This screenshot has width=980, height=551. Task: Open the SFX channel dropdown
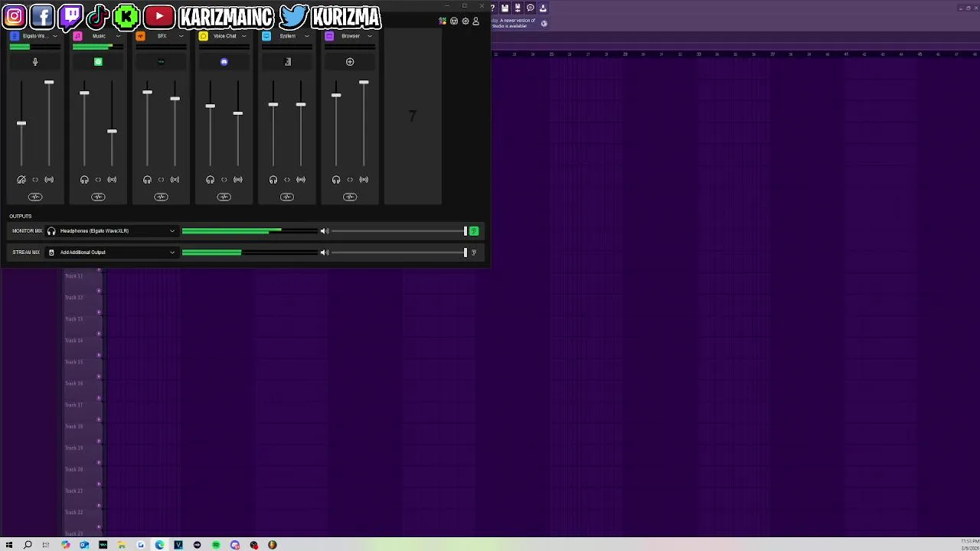181,36
